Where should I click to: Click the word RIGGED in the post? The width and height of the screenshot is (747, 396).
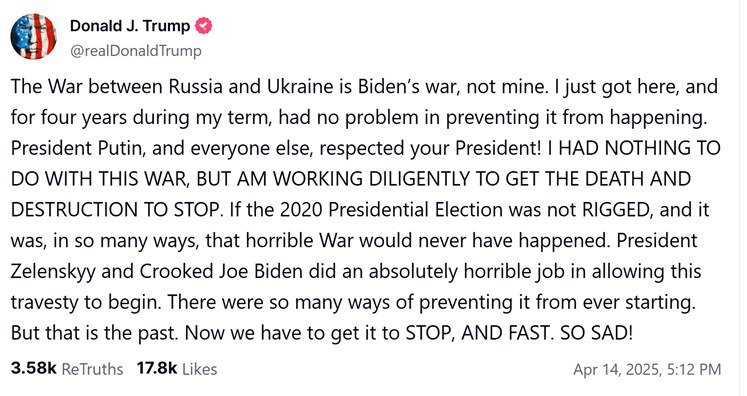616,210
